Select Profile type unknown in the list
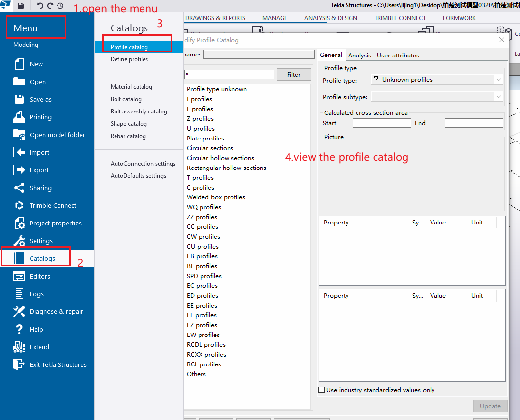Viewport: 520px width, 420px height. click(217, 89)
